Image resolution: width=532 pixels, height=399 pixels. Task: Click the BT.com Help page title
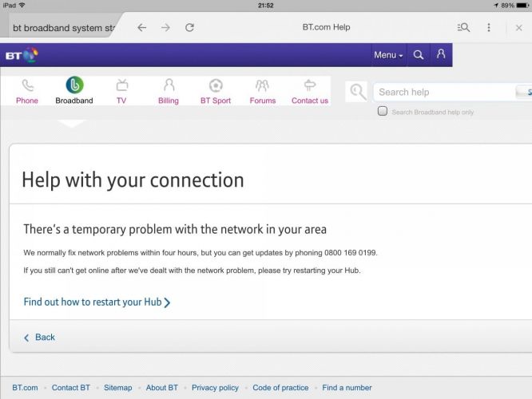click(x=326, y=27)
